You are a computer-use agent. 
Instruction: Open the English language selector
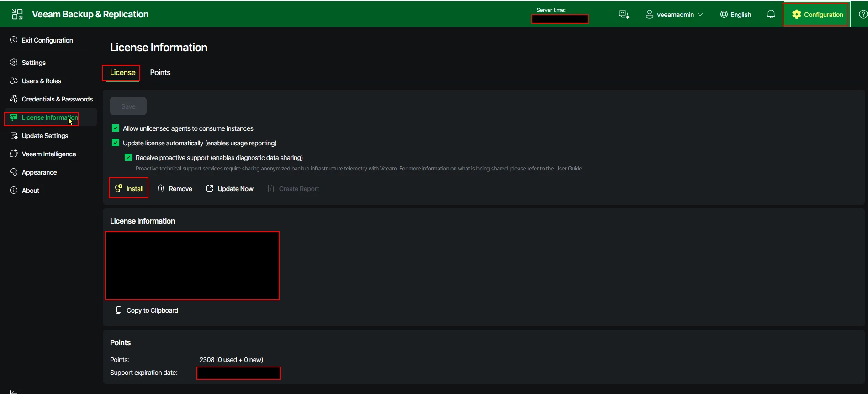[x=736, y=15]
